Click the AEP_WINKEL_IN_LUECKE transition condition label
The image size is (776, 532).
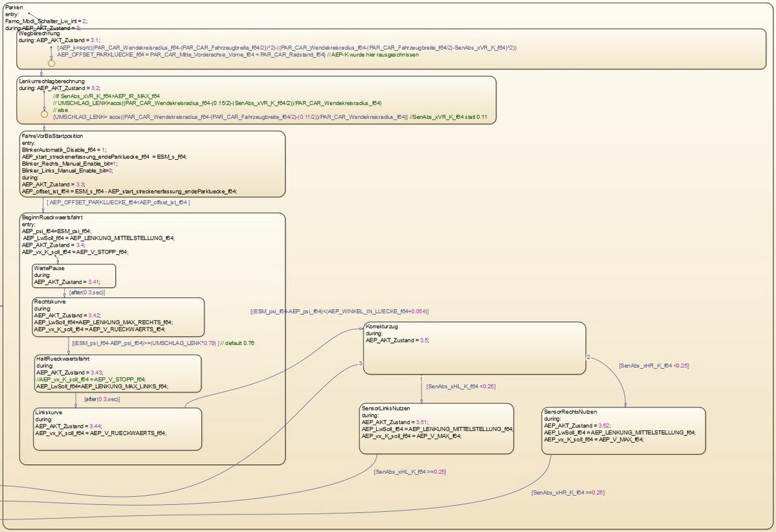pos(340,311)
